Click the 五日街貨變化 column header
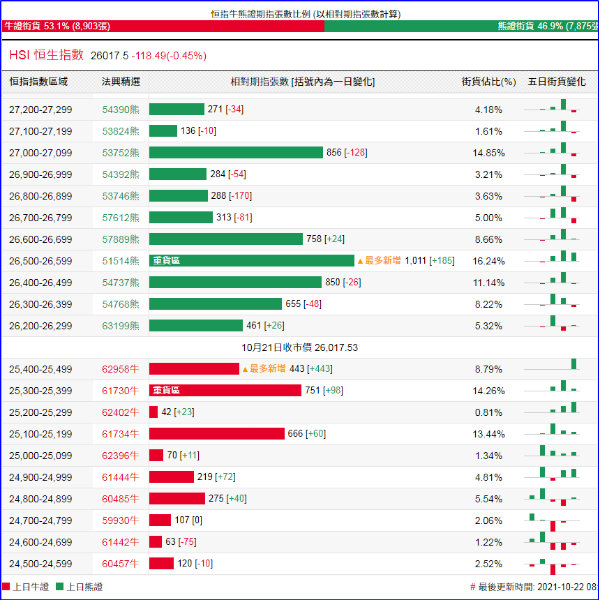The width and height of the screenshot is (599, 600). click(x=557, y=82)
